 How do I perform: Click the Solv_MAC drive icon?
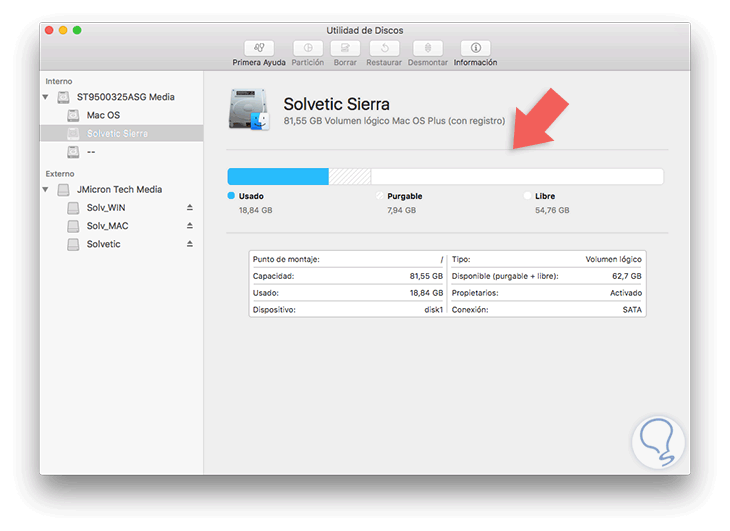[x=73, y=226]
